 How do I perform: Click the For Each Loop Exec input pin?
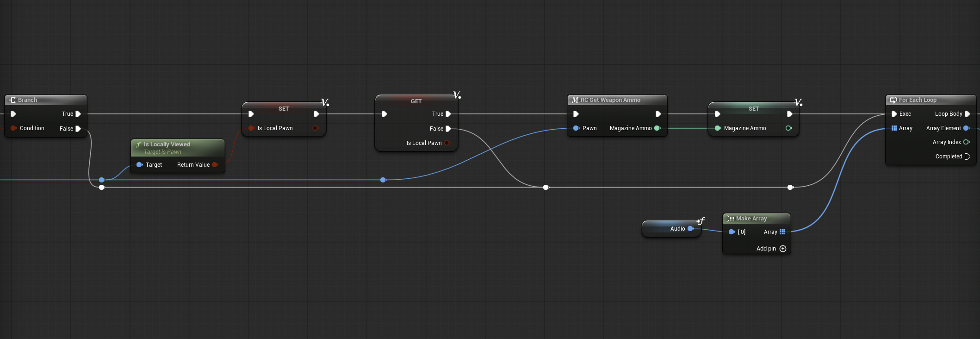coord(894,114)
